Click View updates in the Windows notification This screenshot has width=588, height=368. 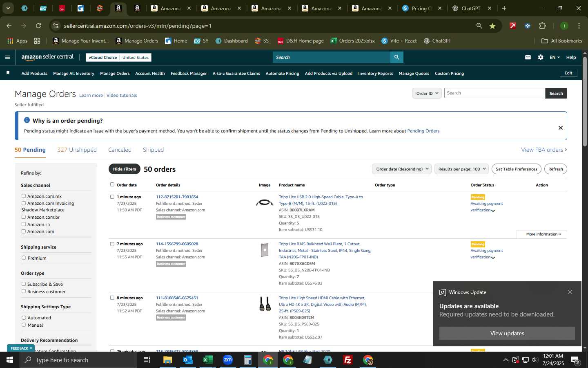(507, 333)
